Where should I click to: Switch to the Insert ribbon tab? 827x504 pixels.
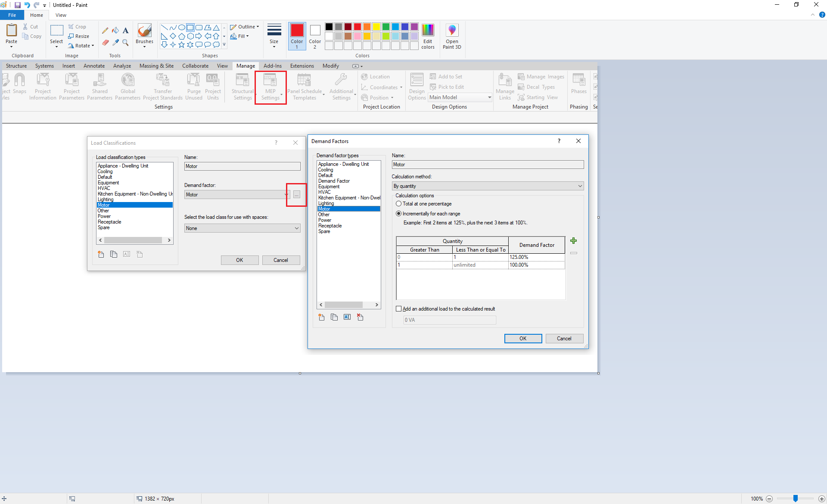(x=69, y=65)
